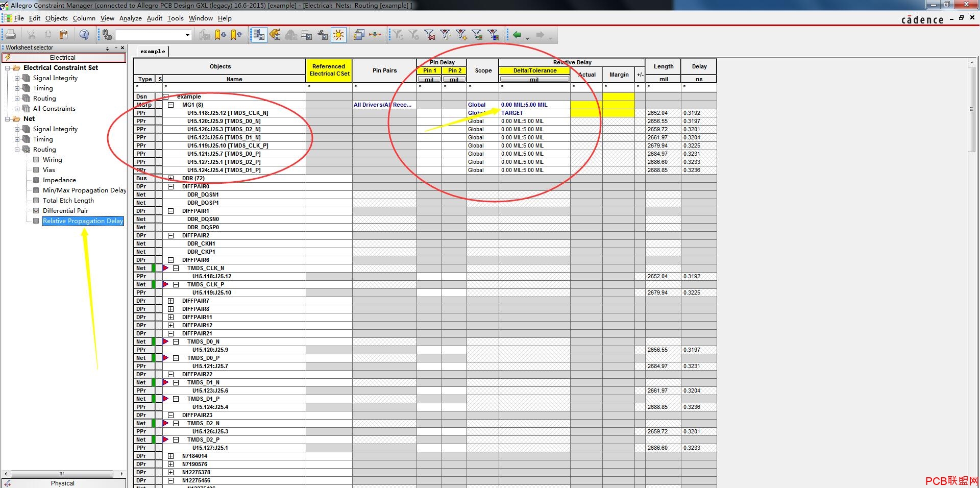Click the mil unit button under Pin 1
The width and height of the screenshot is (980, 488).
[429, 79]
